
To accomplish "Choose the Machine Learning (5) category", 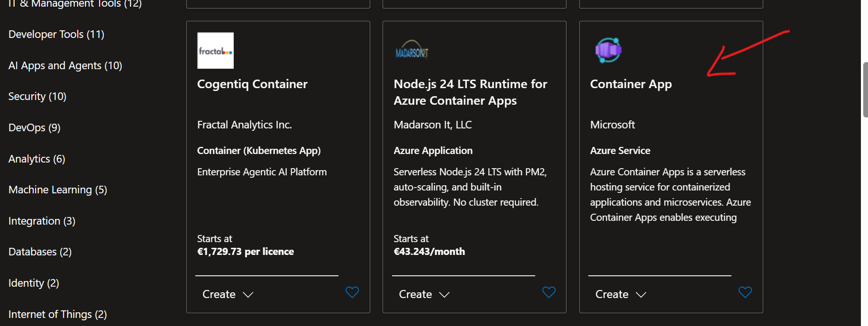I will point(58,190).
